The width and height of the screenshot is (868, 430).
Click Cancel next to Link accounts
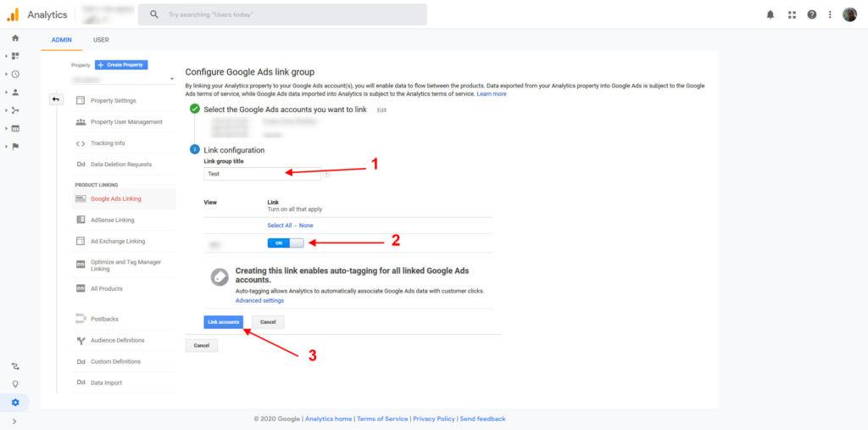[268, 322]
